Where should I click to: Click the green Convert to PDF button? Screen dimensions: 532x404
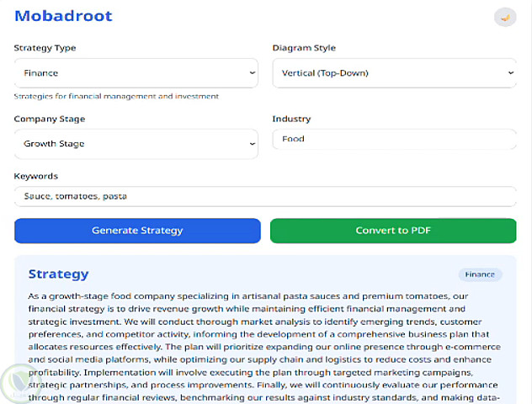pos(393,231)
